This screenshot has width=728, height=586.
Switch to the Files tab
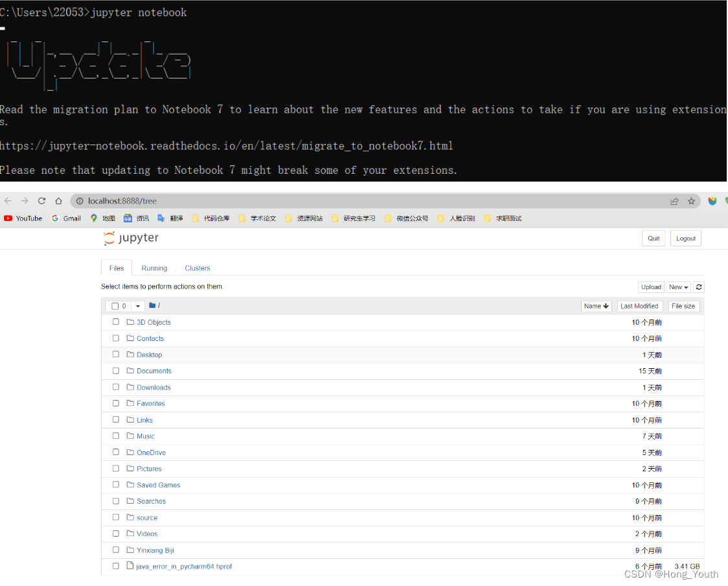click(x=117, y=268)
